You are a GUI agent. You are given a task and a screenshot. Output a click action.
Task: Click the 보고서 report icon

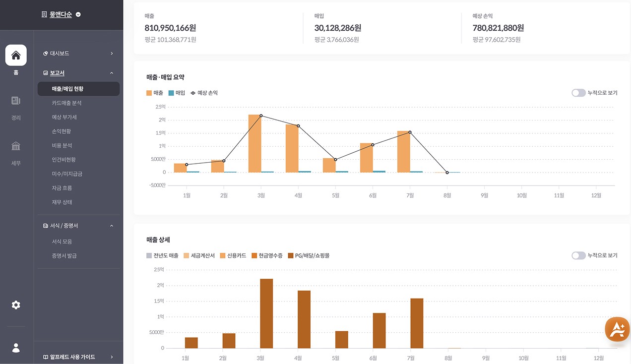(x=45, y=72)
